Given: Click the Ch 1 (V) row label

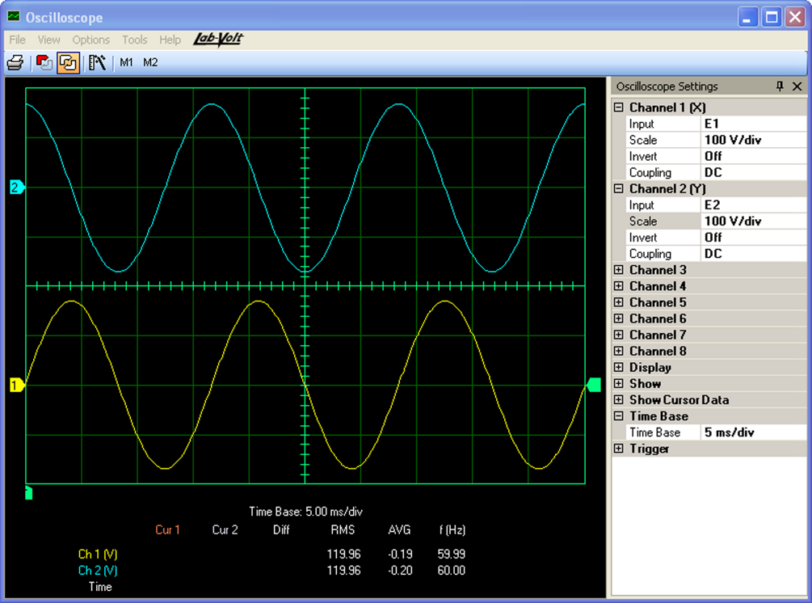Looking at the screenshot, I should tap(98, 554).
